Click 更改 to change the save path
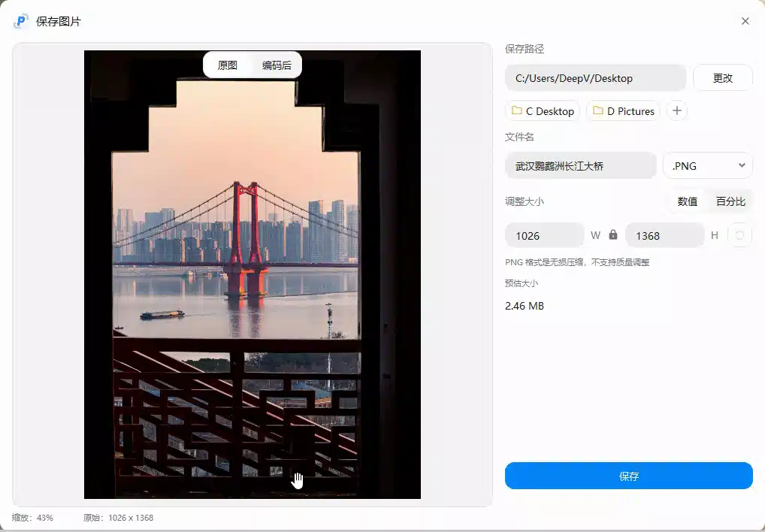Image resolution: width=765 pixels, height=532 pixels. click(x=721, y=77)
